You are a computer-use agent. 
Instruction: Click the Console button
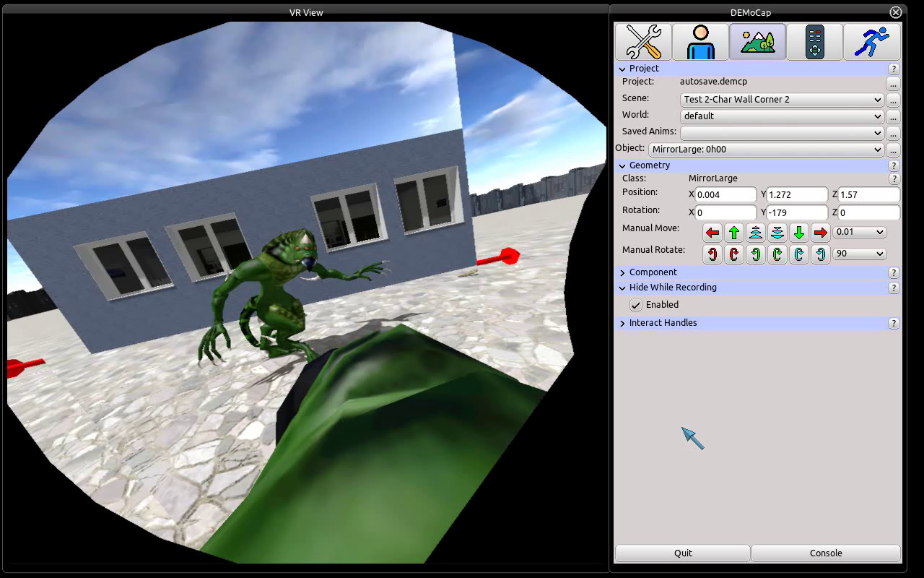tap(825, 553)
